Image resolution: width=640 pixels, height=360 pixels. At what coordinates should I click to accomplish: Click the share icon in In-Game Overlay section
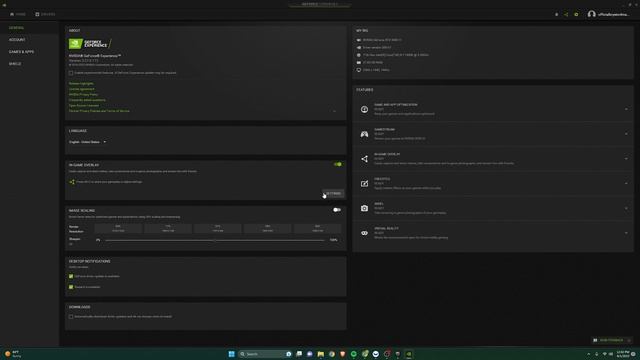[x=72, y=182]
